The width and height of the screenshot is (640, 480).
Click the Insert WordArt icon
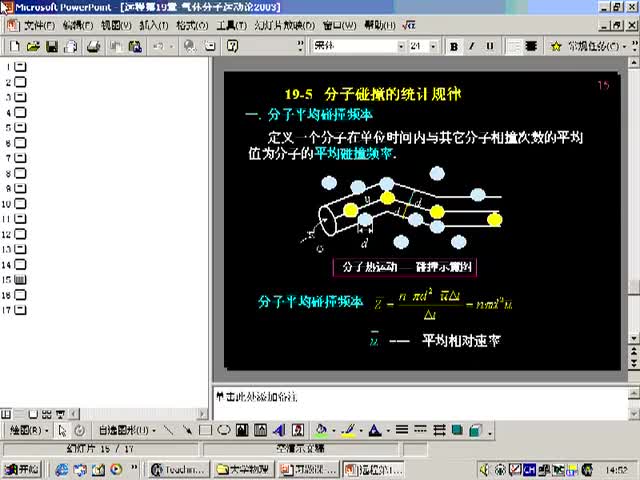(x=279, y=430)
